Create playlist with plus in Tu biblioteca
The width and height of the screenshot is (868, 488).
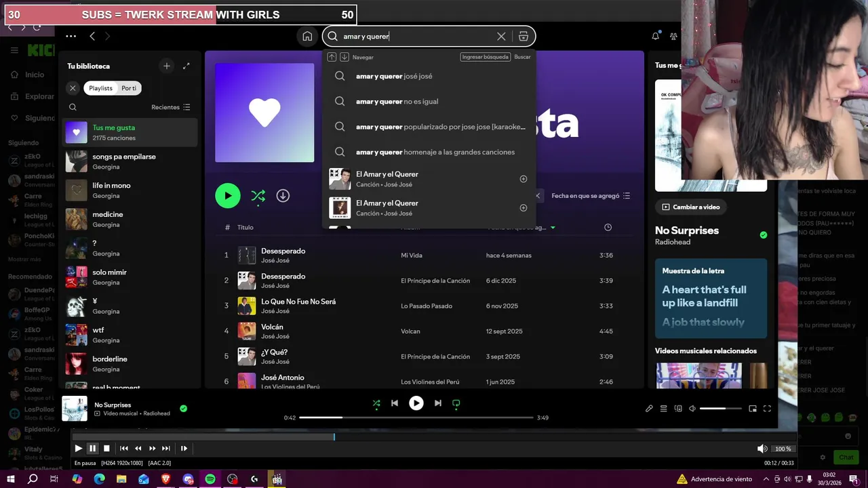pos(167,66)
